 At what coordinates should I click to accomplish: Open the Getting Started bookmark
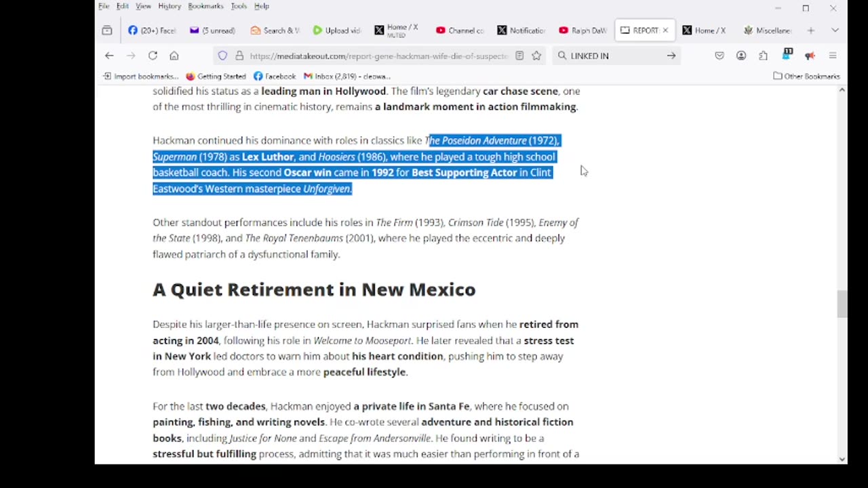(216, 77)
